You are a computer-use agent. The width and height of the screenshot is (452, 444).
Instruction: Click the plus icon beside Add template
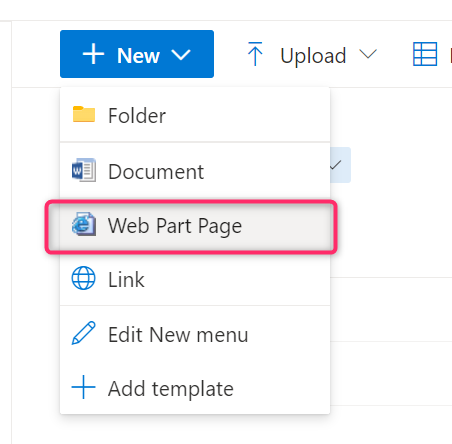point(83,387)
